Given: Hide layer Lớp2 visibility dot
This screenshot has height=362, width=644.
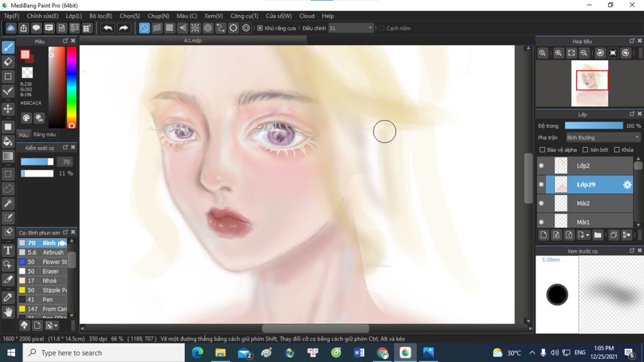Looking at the screenshot, I should pos(541,166).
